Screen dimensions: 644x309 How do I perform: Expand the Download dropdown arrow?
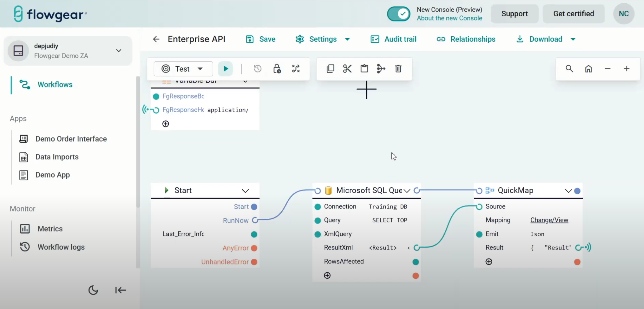click(573, 39)
